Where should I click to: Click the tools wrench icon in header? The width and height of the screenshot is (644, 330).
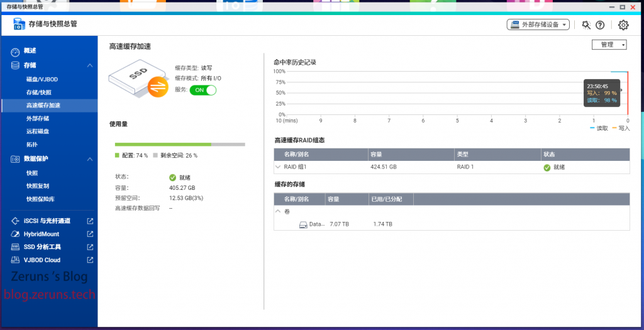click(586, 25)
